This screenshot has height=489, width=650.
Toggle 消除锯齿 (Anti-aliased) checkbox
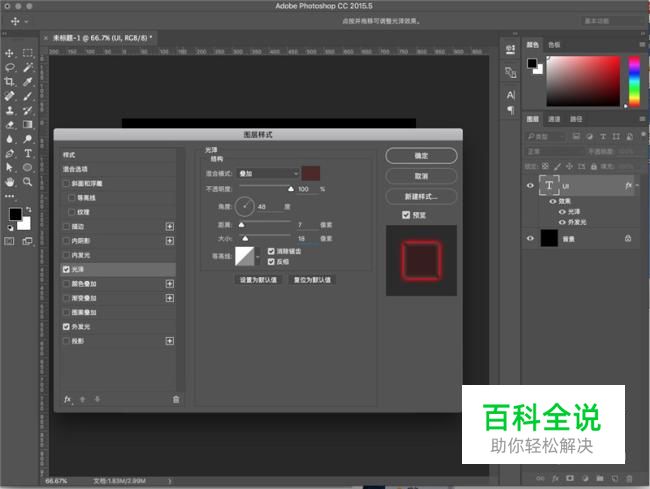click(x=271, y=251)
